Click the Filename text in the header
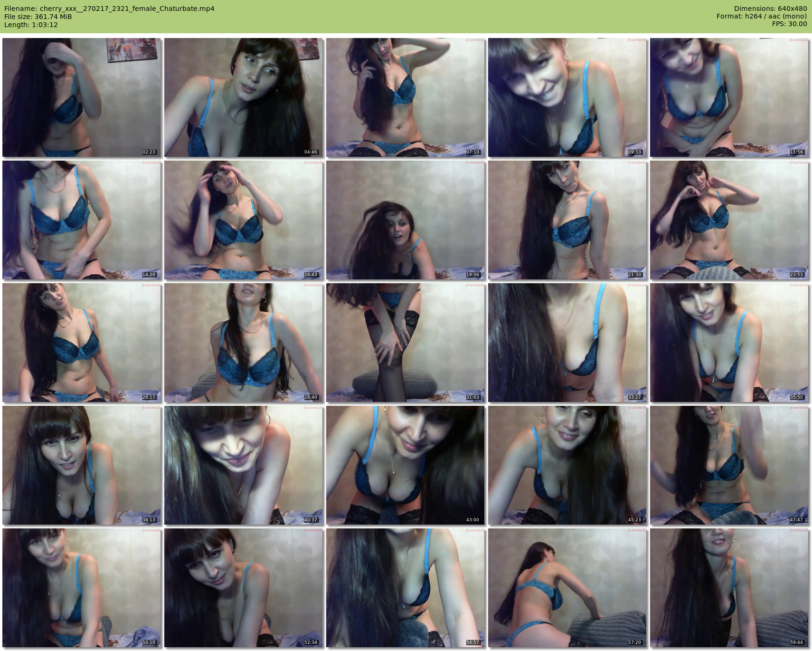812x651 pixels. (109, 9)
